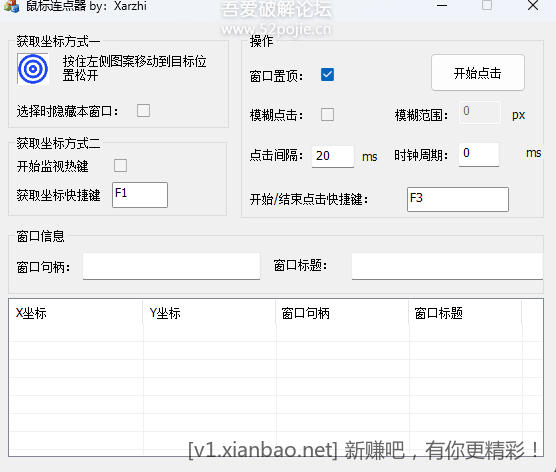Click the X坐标 column header

(76, 313)
